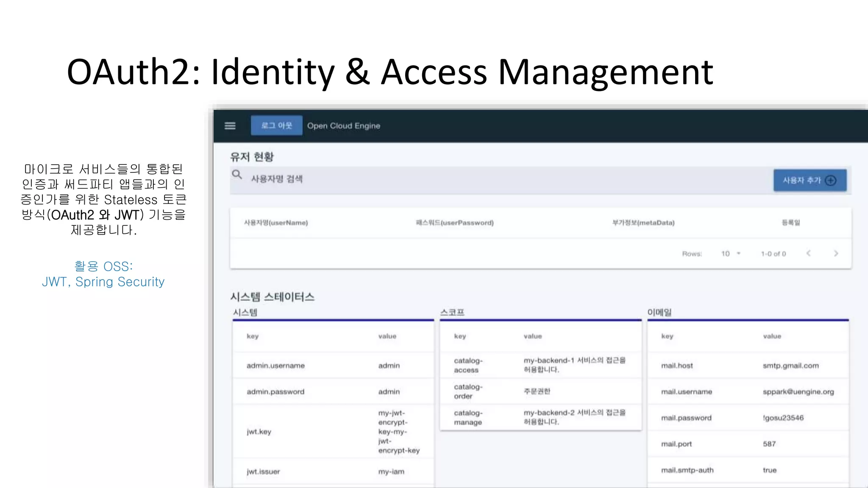Screen dimensions: 868x488
Task: Open the hamburger navigation menu
Action: tap(230, 126)
